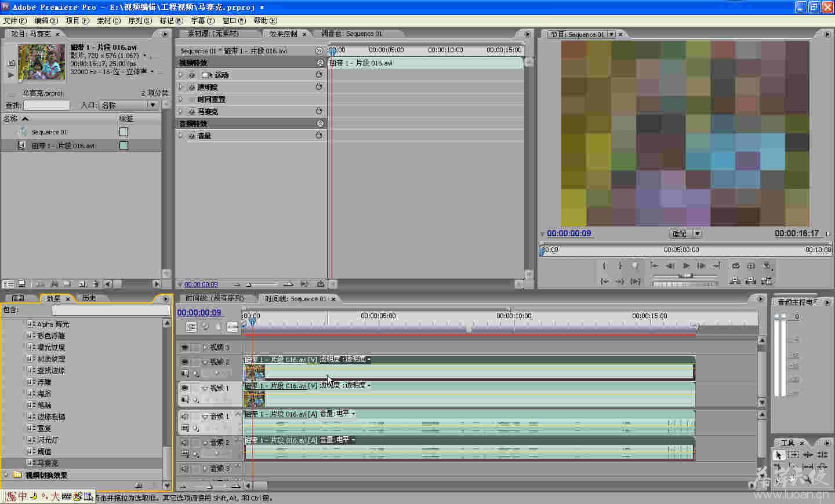The width and height of the screenshot is (835, 504).
Task: Expand the 运动 effect properties
Action: [x=181, y=75]
